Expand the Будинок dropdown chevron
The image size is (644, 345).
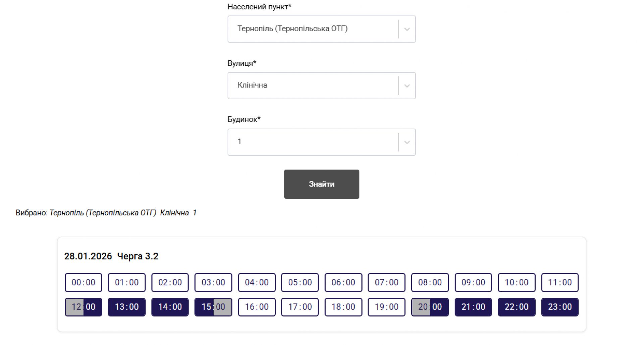[x=407, y=142]
